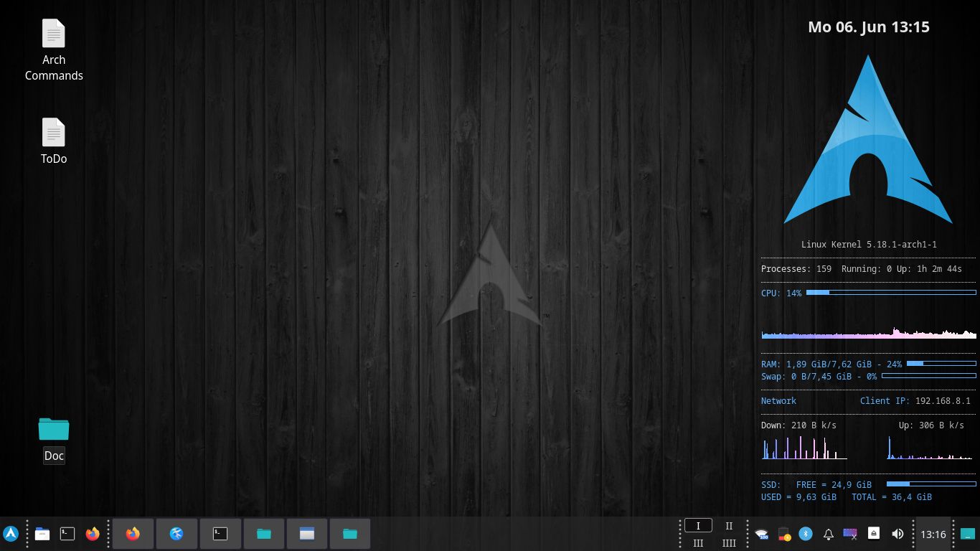Launch the terminal from the pinned launchers
The image size is (980, 551).
(x=67, y=534)
